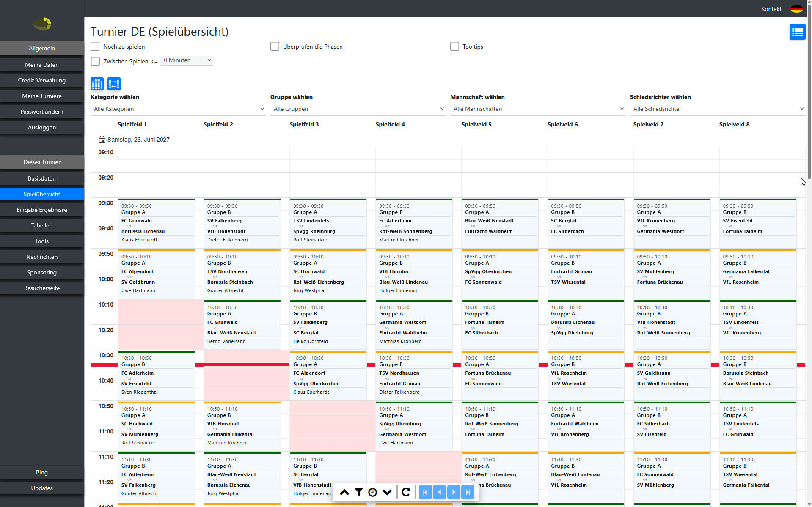
Task: Open the 0 Minuten dropdown
Action: coord(187,60)
